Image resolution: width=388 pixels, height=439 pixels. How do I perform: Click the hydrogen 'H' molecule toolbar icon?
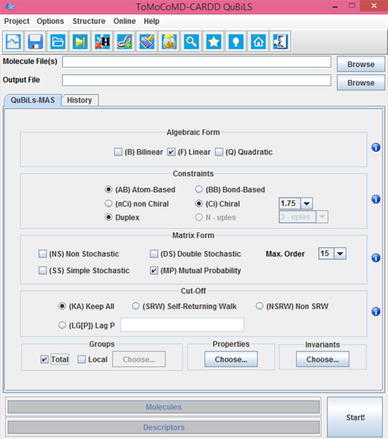102,42
